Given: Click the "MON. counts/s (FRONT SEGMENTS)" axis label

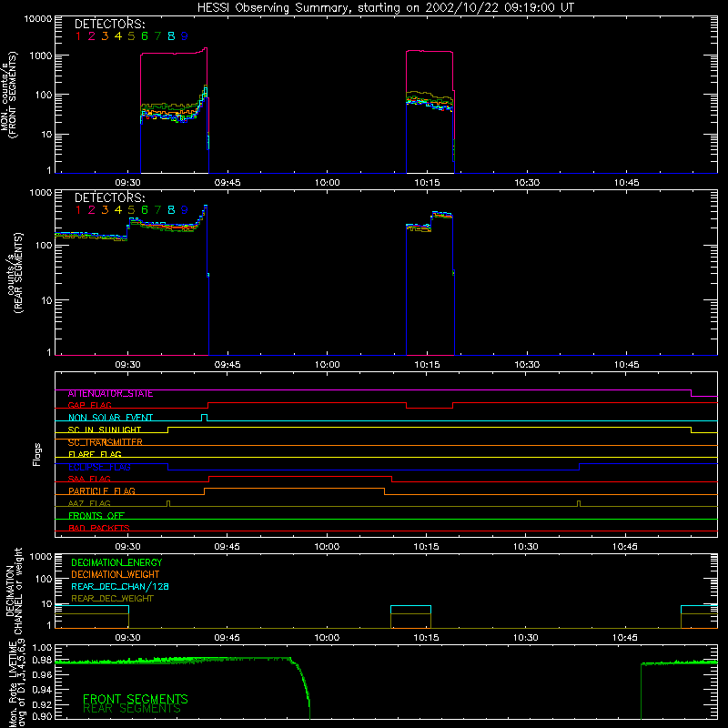Looking at the screenshot, I should click(9, 96).
